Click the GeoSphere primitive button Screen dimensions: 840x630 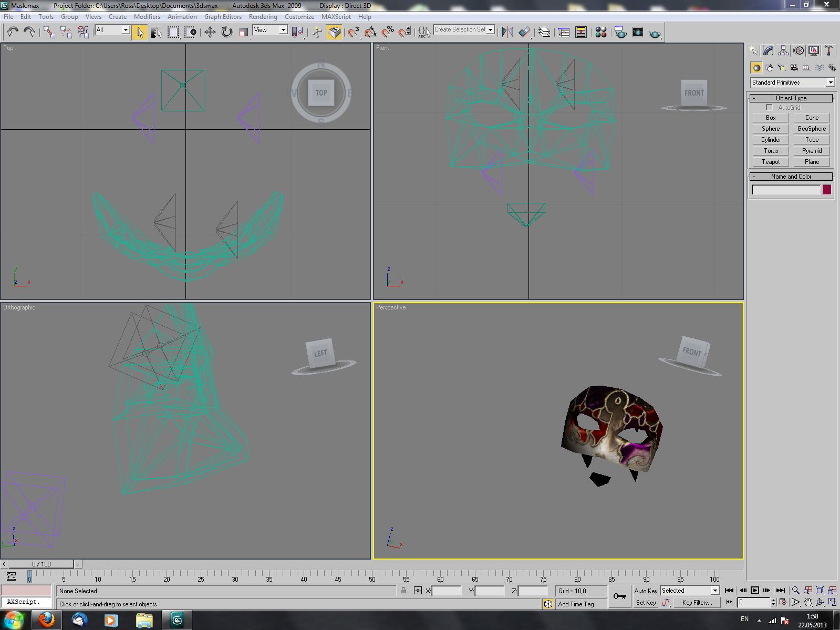[x=811, y=129]
